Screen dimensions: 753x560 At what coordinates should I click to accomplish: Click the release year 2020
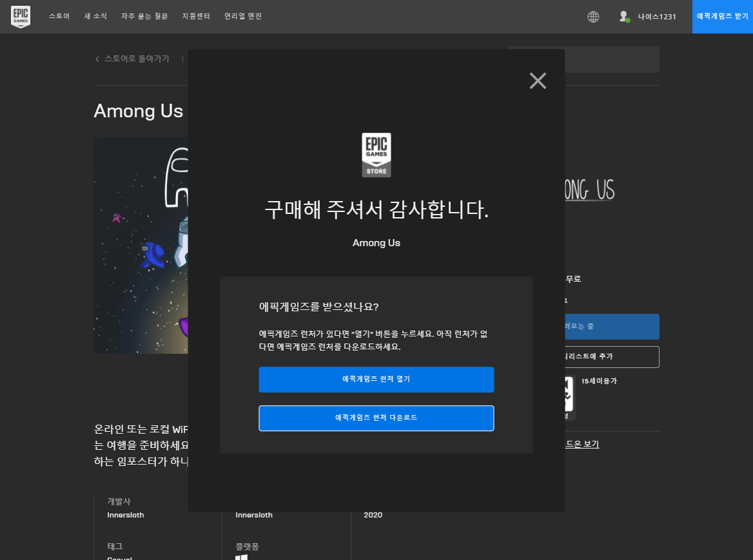tap(373, 515)
